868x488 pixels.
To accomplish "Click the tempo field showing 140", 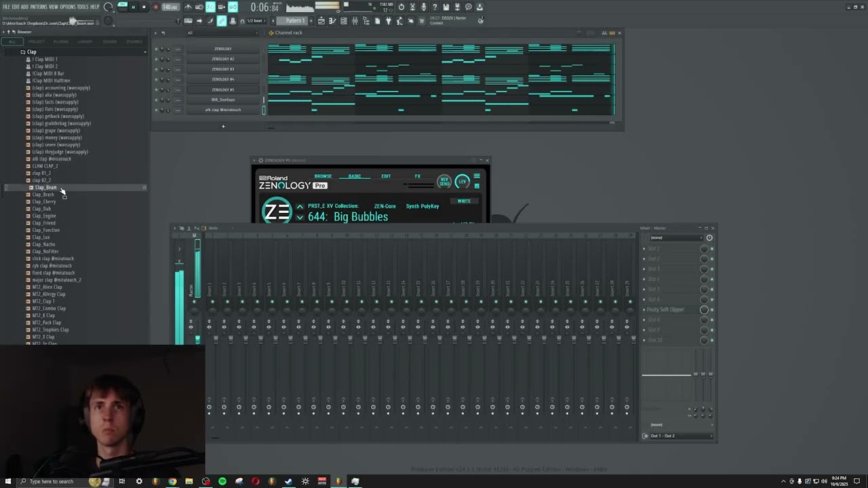I will pyautogui.click(x=170, y=7).
